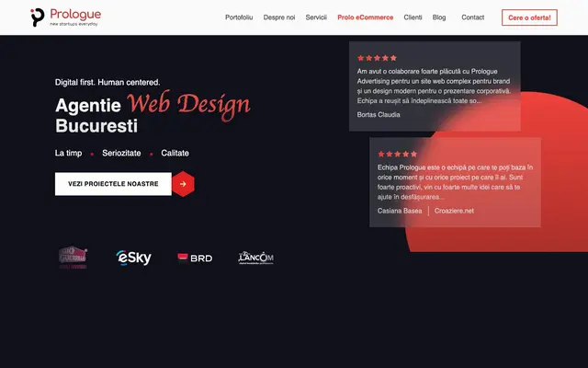Click the red hexagon arrow icon

(x=183, y=184)
